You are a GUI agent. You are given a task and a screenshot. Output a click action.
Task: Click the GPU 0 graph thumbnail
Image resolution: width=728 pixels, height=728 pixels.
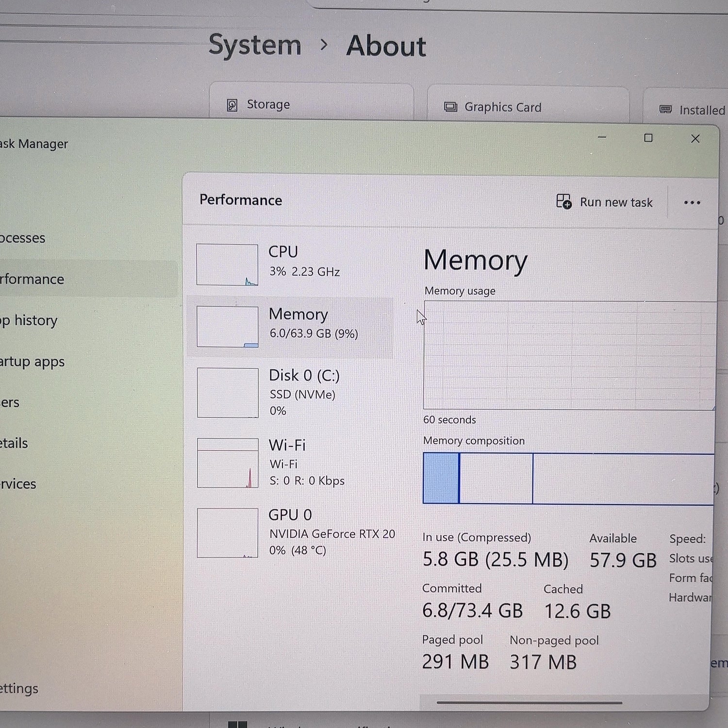(227, 533)
